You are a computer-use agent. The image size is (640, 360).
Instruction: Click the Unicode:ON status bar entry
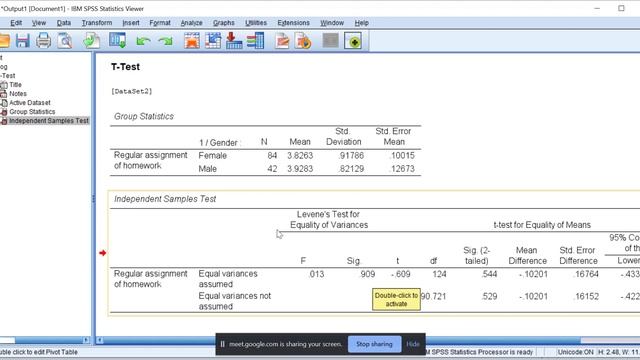coord(576,352)
